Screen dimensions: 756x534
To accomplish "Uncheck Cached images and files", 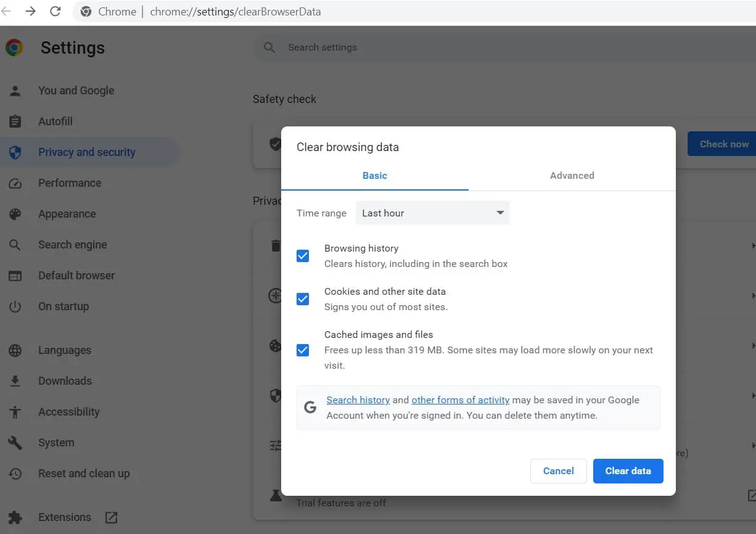I will click(x=303, y=350).
